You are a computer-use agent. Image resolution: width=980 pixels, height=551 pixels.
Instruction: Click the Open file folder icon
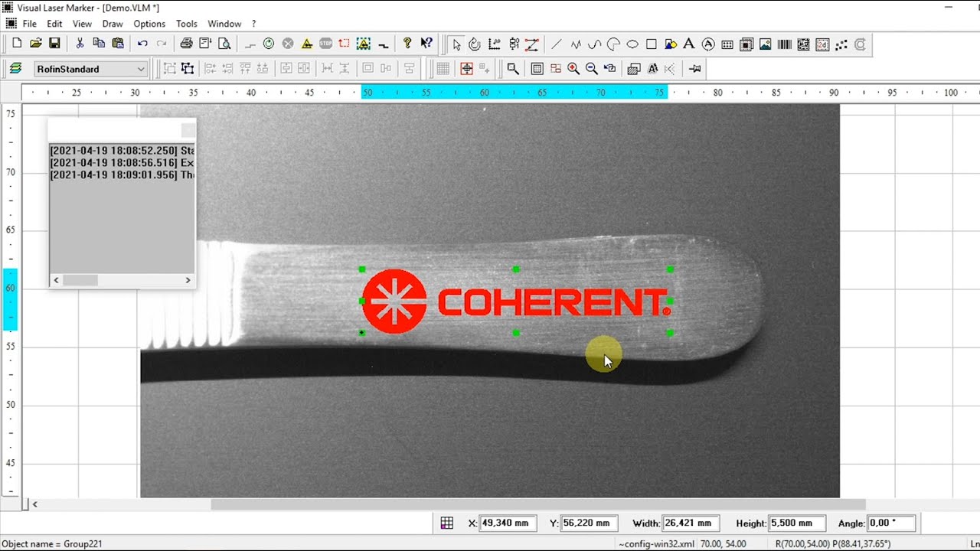pos(36,44)
